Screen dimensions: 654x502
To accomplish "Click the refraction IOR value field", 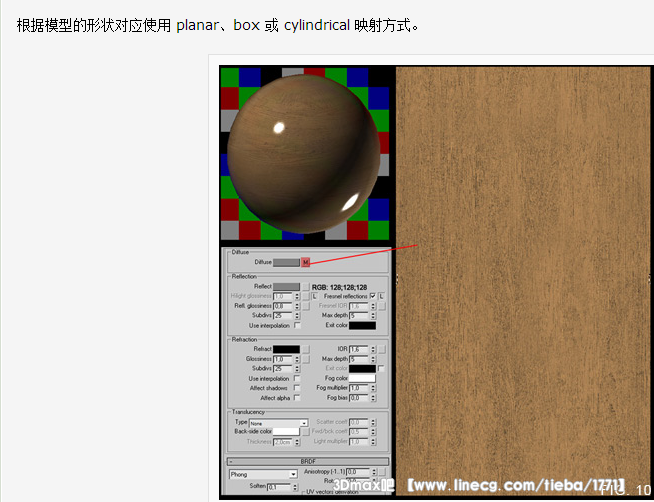I will [x=359, y=349].
